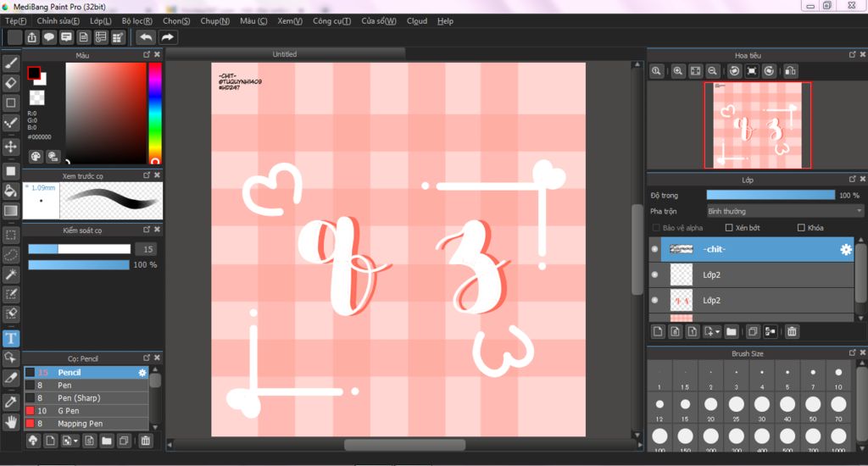Open the Chỉnh sửa(E) menu
The height and width of the screenshot is (466, 868).
[58, 21]
